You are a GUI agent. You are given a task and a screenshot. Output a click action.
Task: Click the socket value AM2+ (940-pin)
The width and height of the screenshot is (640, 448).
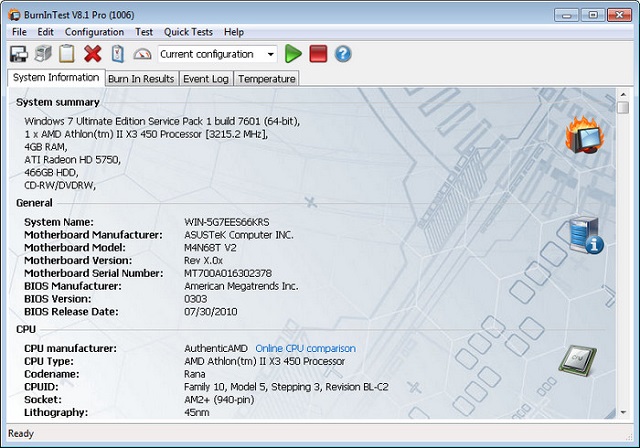click(x=219, y=399)
